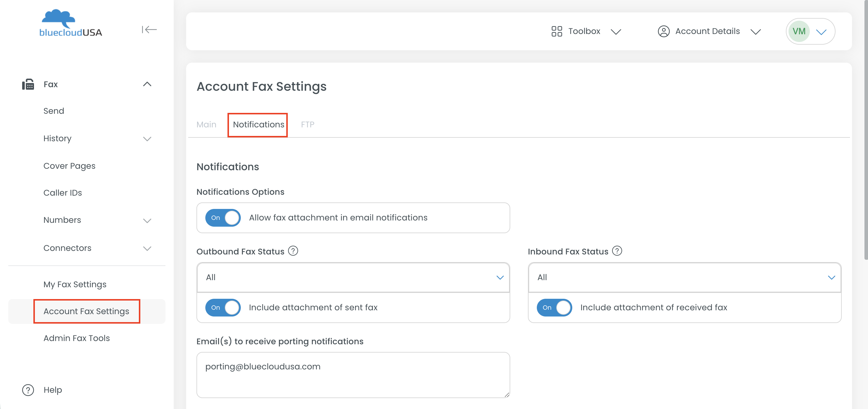Switch to the Main tab

pyautogui.click(x=206, y=125)
